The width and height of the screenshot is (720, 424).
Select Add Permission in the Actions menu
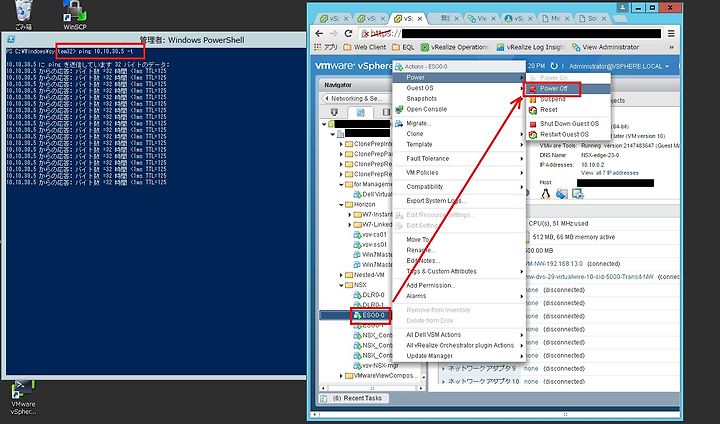[x=459, y=285]
